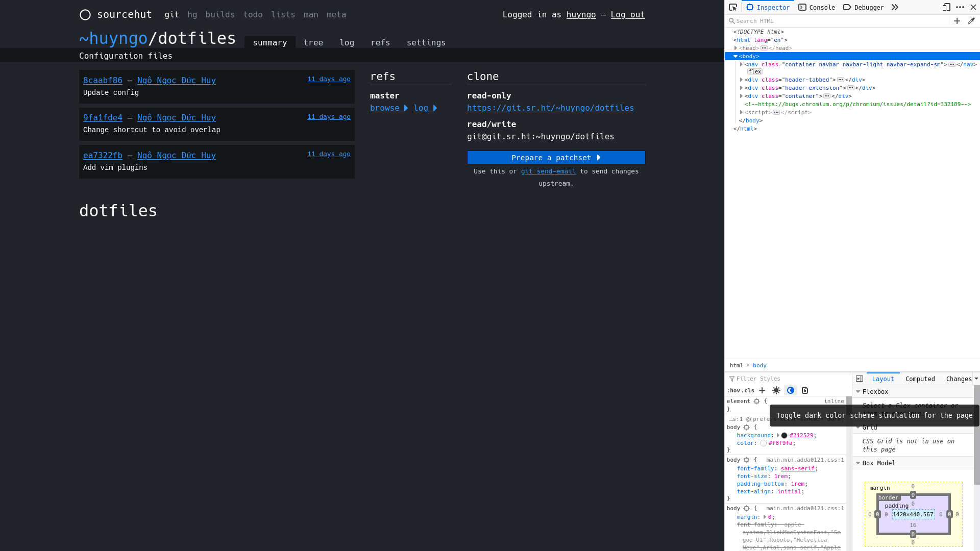Select the Computed sidebar tab
Screen dimensions: 980x551
920,379
